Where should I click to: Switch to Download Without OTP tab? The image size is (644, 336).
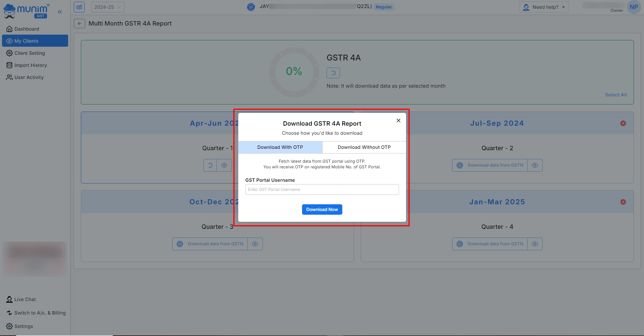pyautogui.click(x=364, y=147)
